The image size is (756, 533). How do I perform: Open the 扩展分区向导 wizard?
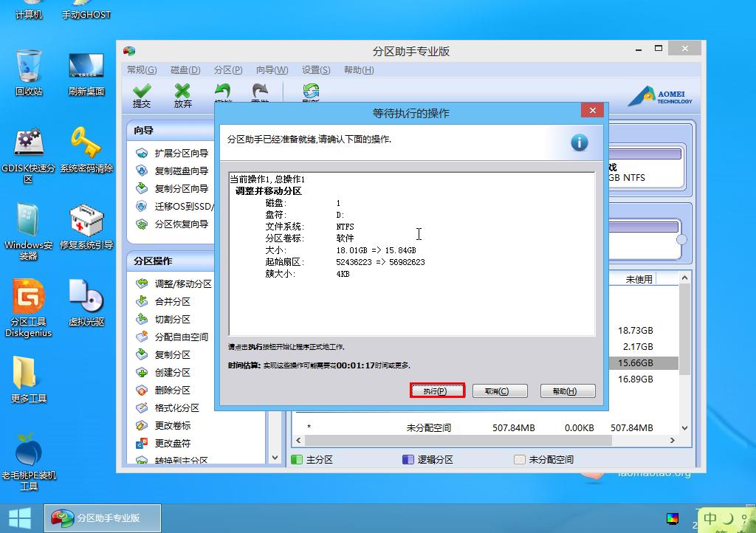click(181, 154)
